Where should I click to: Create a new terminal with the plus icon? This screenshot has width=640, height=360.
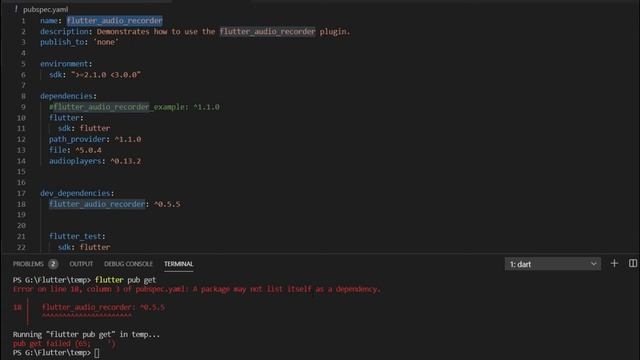pyautogui.click(x=614, y=264)
